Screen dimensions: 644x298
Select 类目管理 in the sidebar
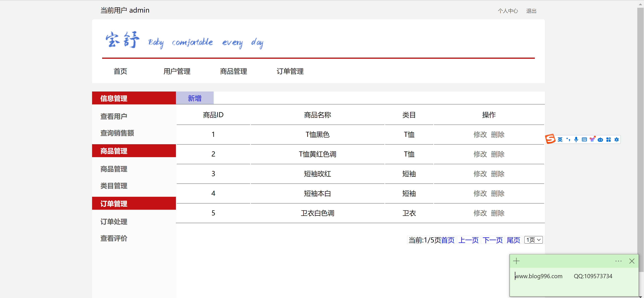pyautogui.click(x=114, y=186)
